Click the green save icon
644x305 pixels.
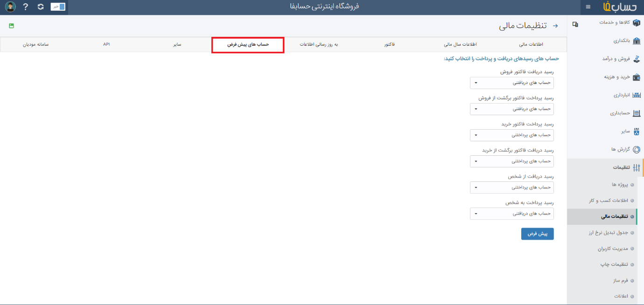click(x=11, y=26)
